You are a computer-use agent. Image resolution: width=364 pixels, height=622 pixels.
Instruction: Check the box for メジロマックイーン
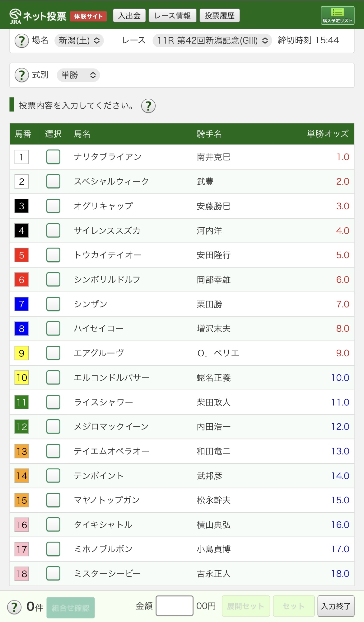coord(53,427)
